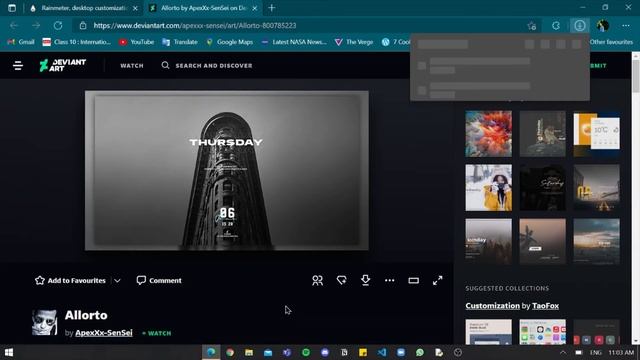Open the Gmail bookmark
640x360 pixels.
pyautogui.click(x=21, y=42)
